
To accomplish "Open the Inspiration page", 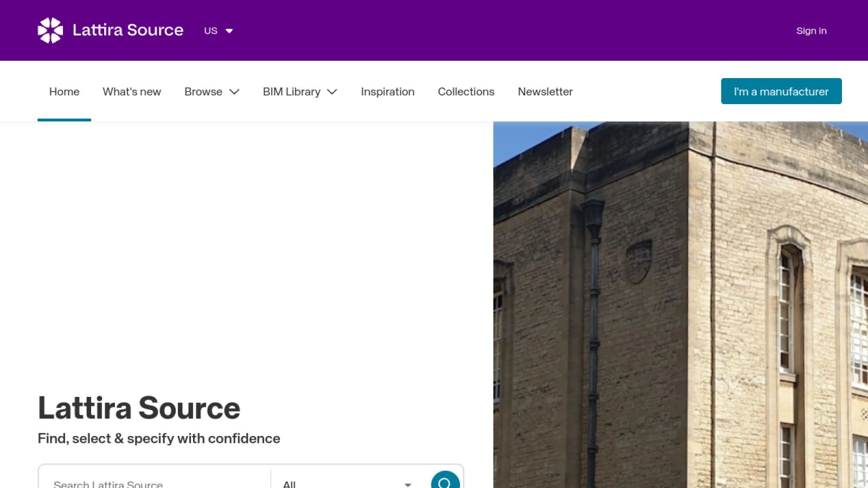I will [x=387, y=92].
